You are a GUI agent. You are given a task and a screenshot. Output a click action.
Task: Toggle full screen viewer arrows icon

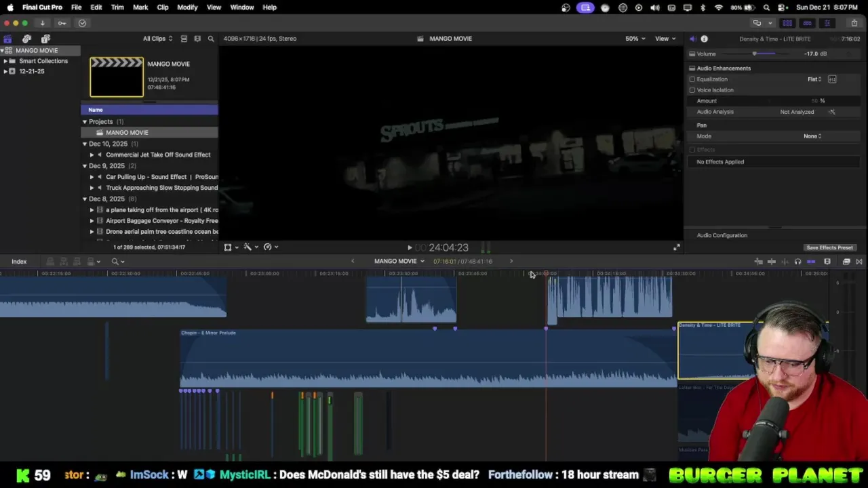coord(676,247)
